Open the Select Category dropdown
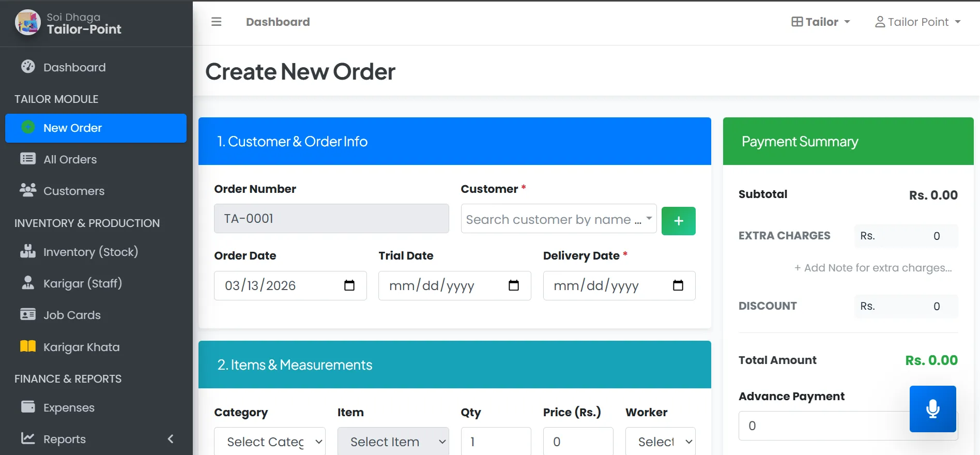 pos(269,442)
